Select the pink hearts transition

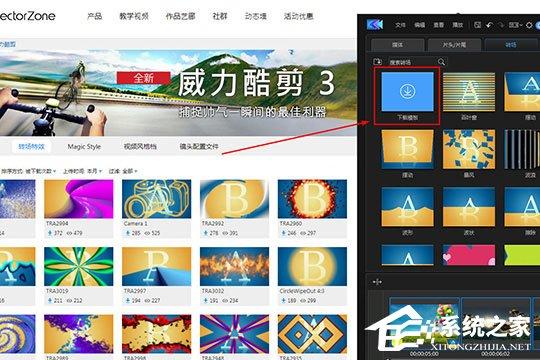pyautogui.click(x=469, y=255)
